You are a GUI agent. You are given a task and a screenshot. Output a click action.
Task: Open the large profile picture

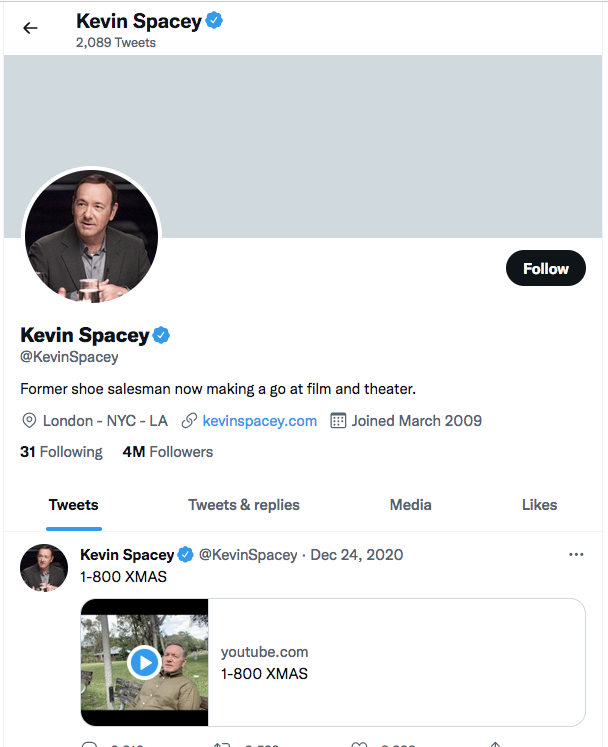click(91, 236)
